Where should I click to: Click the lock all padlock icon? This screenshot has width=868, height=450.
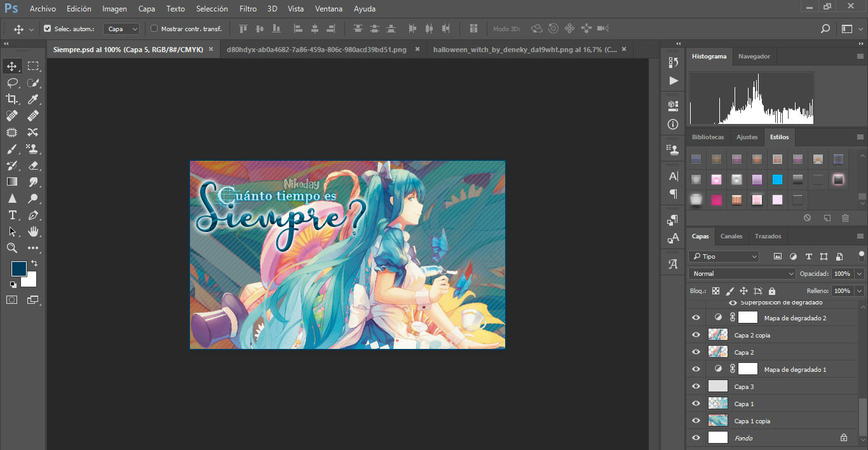tap(771, 290)
